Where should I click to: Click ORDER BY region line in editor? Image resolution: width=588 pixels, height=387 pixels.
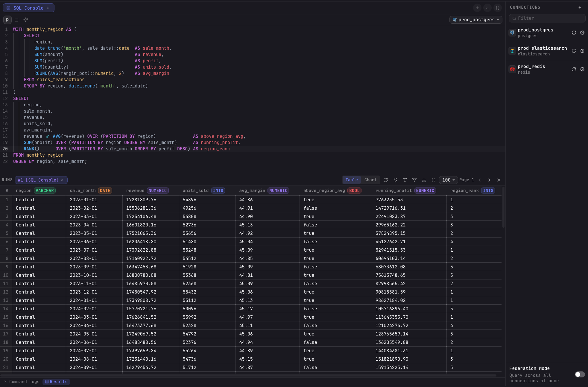50,161
